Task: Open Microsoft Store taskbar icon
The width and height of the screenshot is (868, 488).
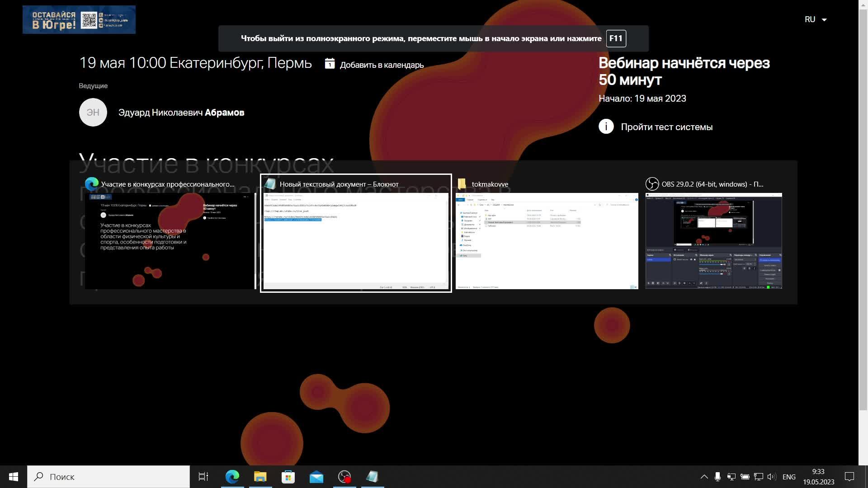Action: point(288,477)
